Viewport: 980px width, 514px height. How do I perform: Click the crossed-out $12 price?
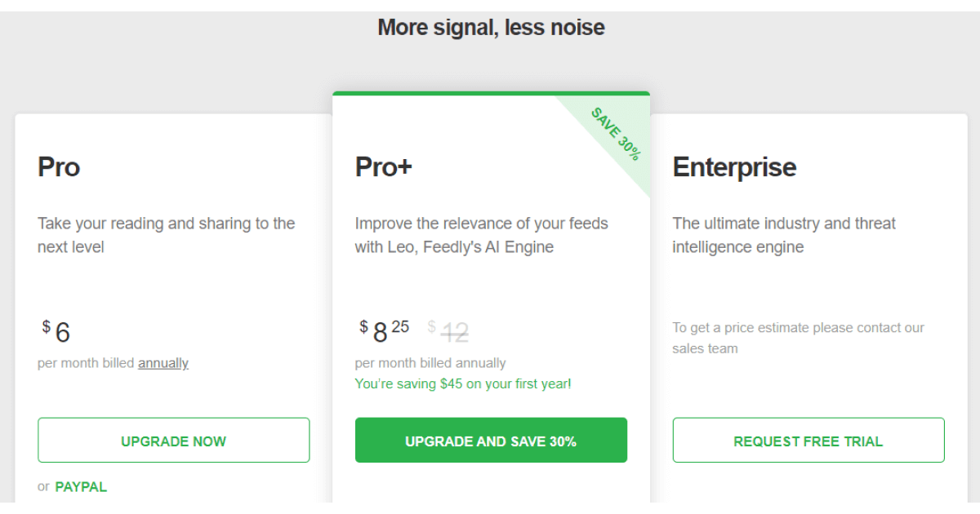click(x=448, y=331)
